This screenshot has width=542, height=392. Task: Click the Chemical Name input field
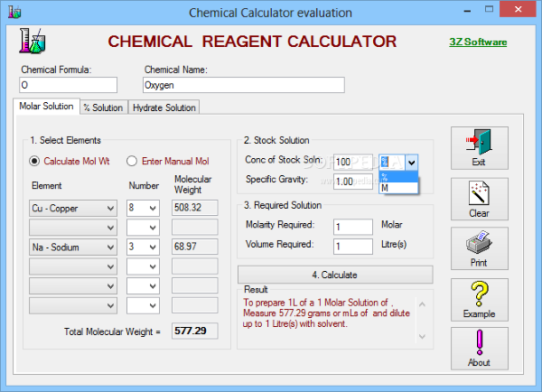243,85
